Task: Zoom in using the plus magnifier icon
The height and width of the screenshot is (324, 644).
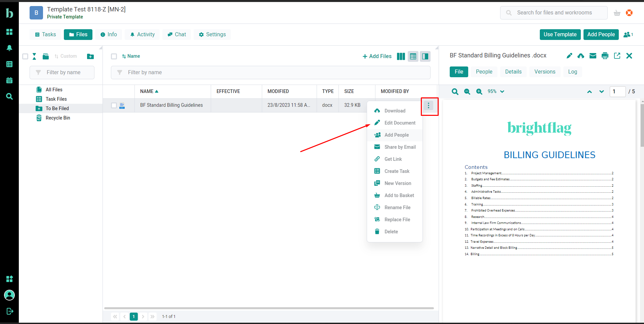Action: [x=479, y=91]
